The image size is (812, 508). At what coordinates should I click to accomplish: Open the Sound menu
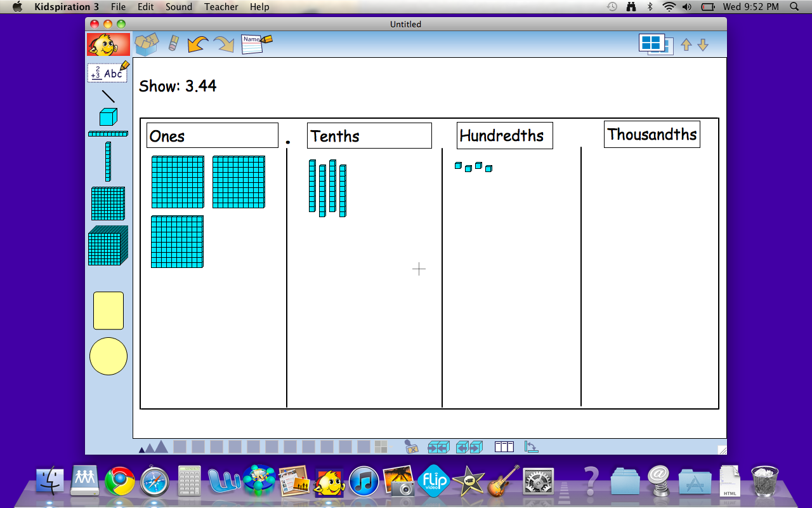[179, 7]
